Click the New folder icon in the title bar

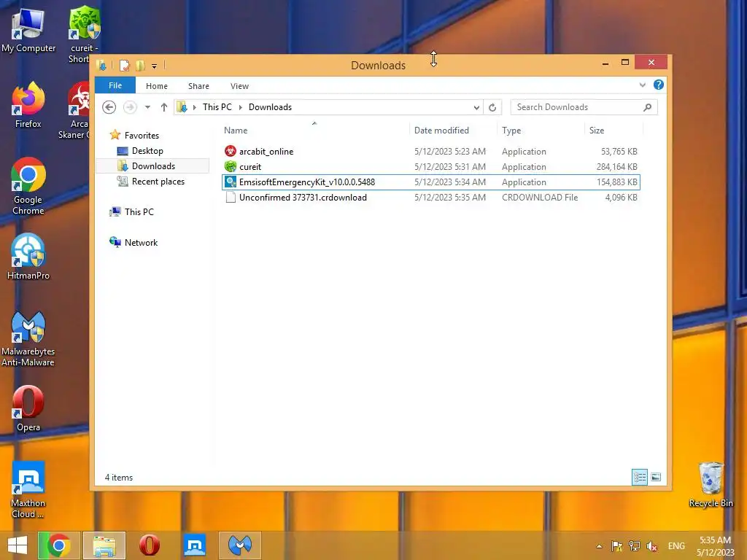(x=140, y=66)
